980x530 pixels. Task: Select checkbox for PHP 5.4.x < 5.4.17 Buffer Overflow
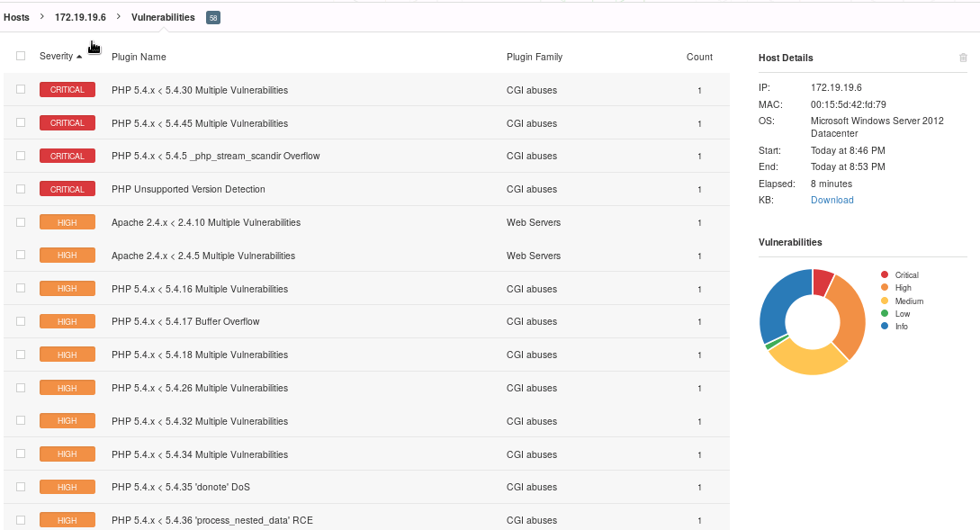(21, 321)
